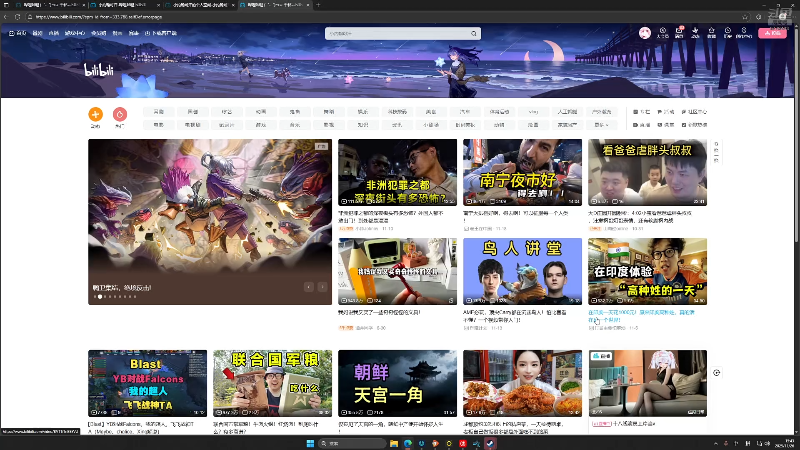Select the second carousel indicator dot

(x=100, y=296)
